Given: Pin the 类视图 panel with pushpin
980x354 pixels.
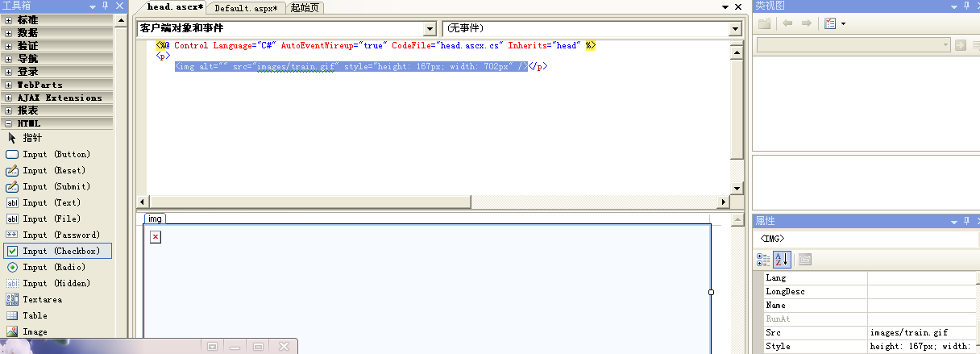Looking at the screenshot, I should [x=967, y=6].
